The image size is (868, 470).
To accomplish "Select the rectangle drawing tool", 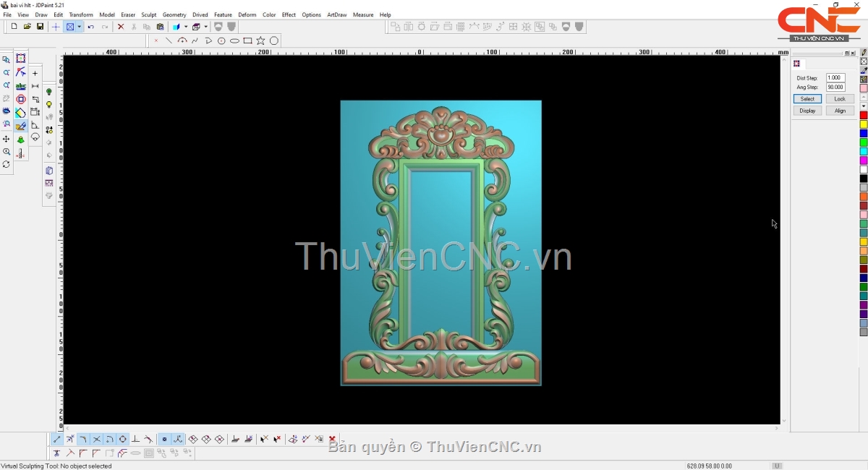I will (x=247, y=40).
